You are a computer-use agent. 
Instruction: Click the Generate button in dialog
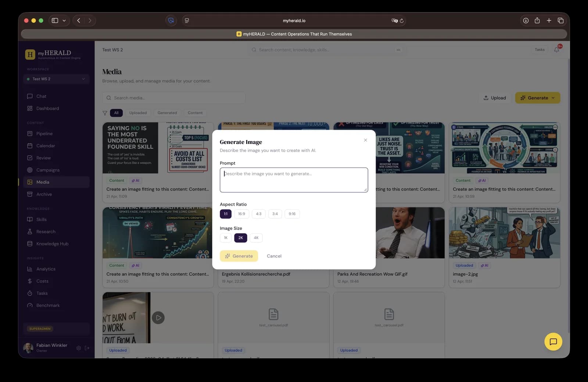click(x=239, y=256)
